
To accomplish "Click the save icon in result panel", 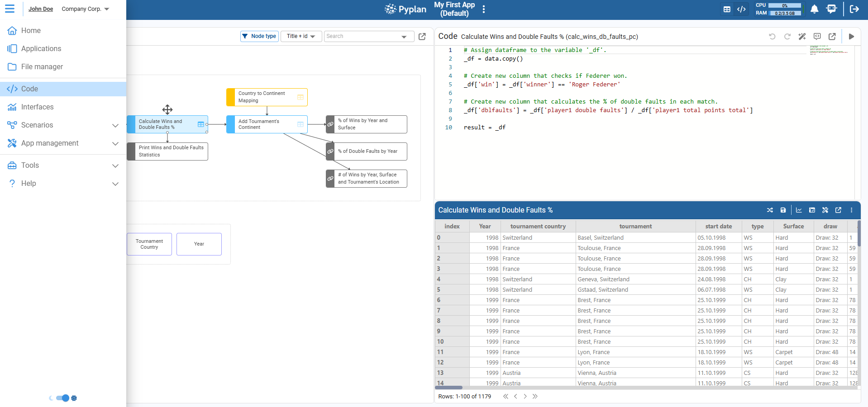I will coord(783,210).
